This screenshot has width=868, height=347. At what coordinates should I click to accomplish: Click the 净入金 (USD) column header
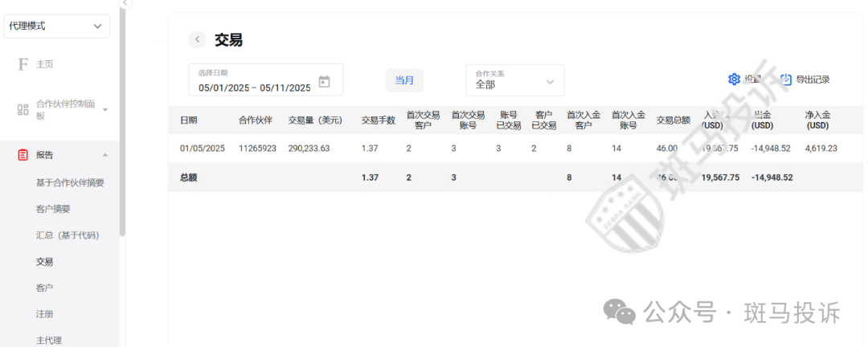point(817,120)
